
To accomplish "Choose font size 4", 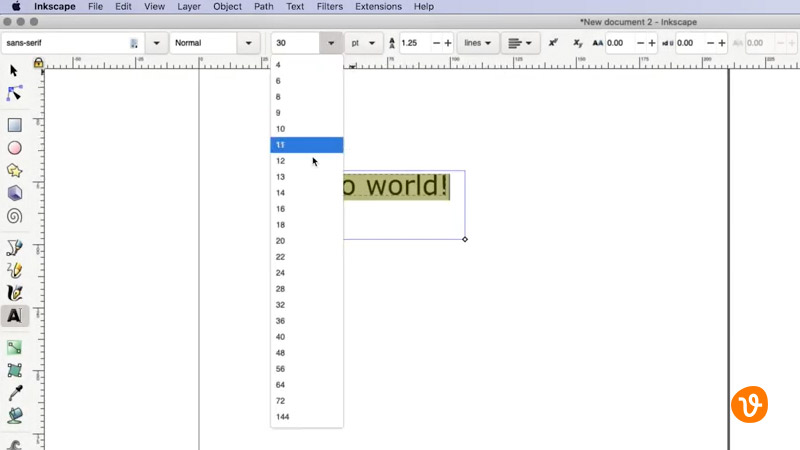I will tap(307, 65).
